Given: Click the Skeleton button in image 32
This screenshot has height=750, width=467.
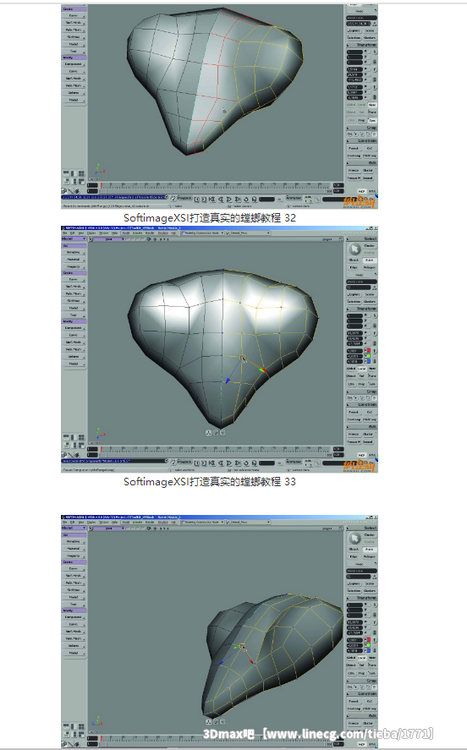Looking at the screenshot, I should coord(73,37).
